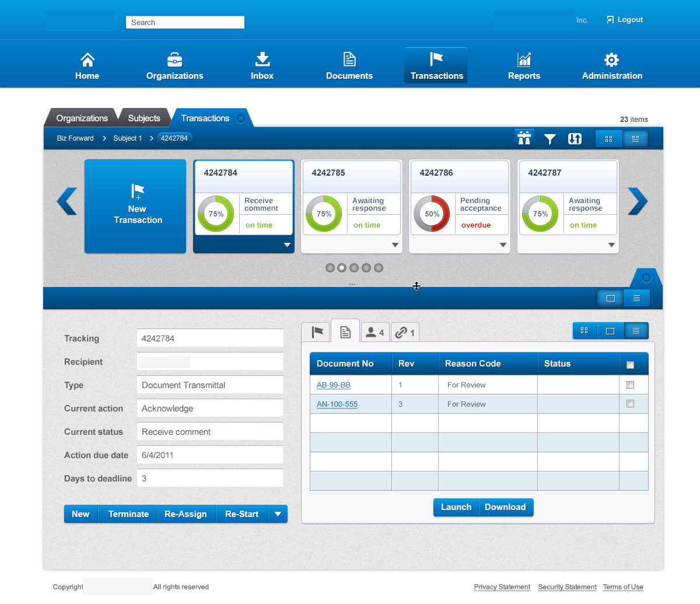The image size is (700, 604).
Task: Click the Search input field
Action: (x=185, y=23)
